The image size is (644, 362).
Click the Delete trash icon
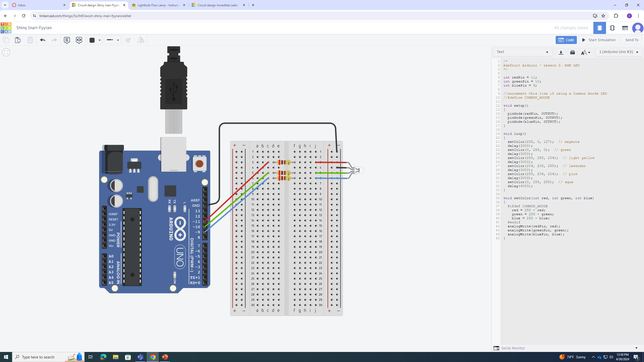click(x=30, y=40)
